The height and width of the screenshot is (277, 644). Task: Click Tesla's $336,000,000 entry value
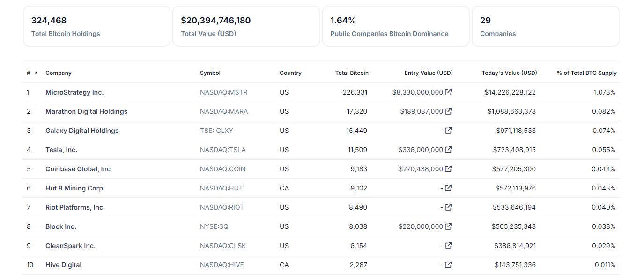pos(421,150)
